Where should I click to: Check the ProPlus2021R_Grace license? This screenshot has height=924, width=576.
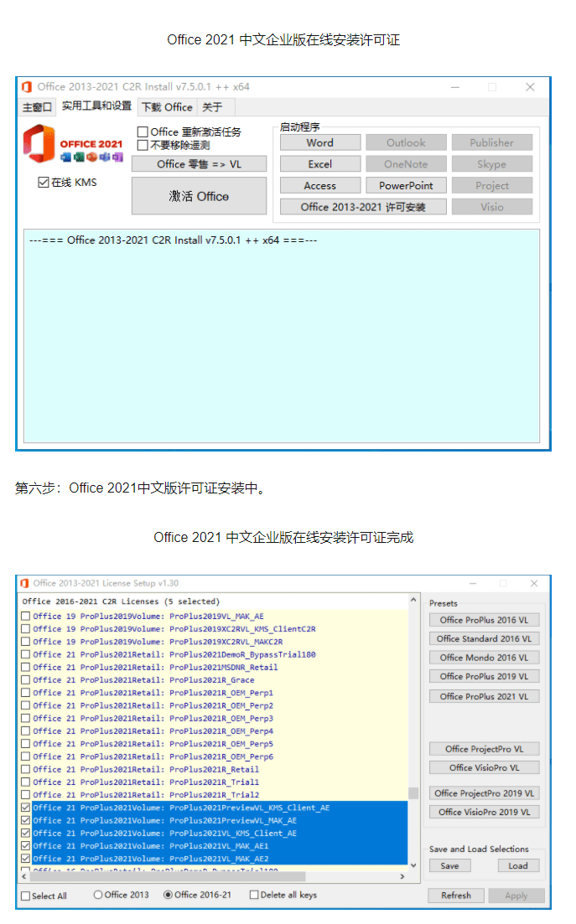pyautogui.click(x=25, y=680)
